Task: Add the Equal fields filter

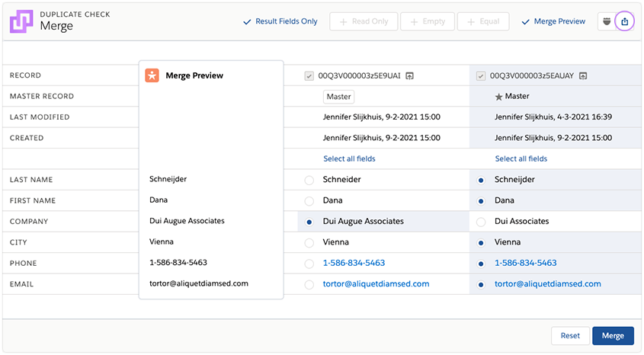Action: 483,21
